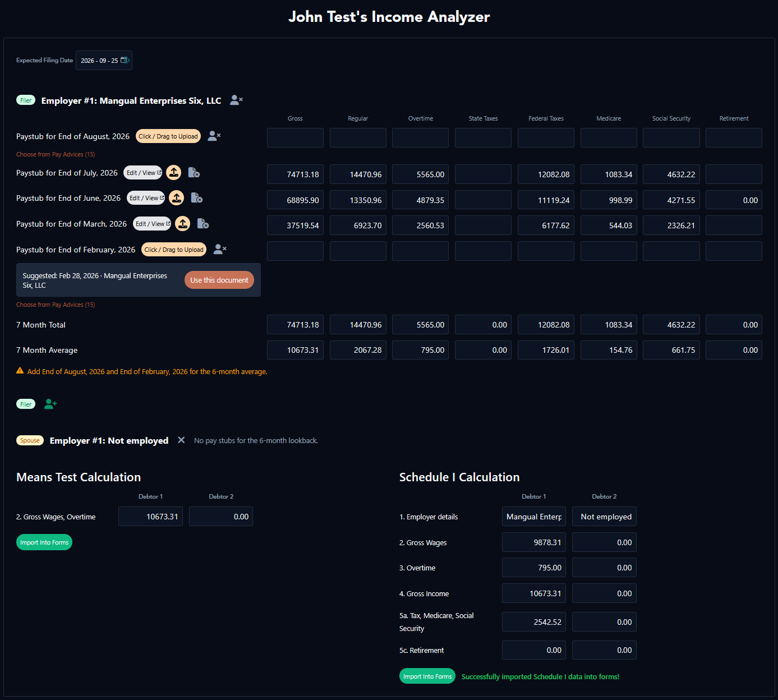
Task: Click August 2026 Gross input field
Action: (295, 137)
